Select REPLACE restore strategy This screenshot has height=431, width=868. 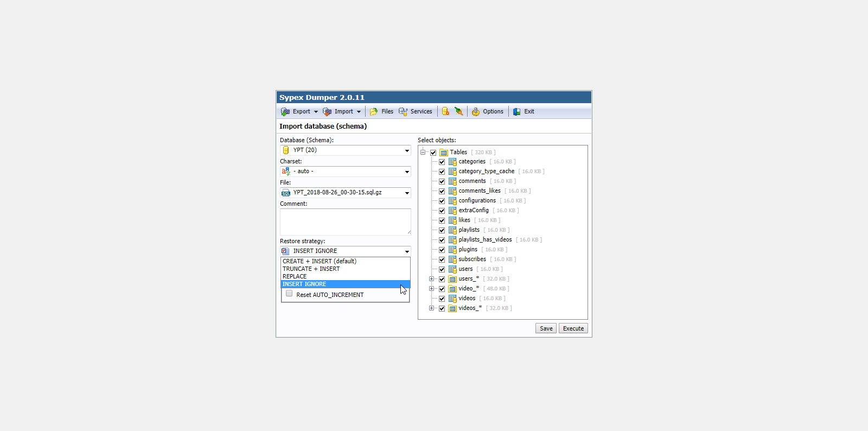click(x=346, y=276)
